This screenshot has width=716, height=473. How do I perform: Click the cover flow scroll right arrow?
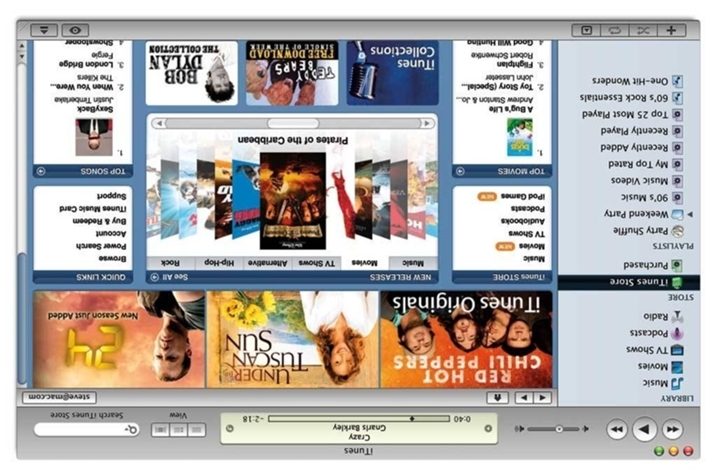(159, 123)
